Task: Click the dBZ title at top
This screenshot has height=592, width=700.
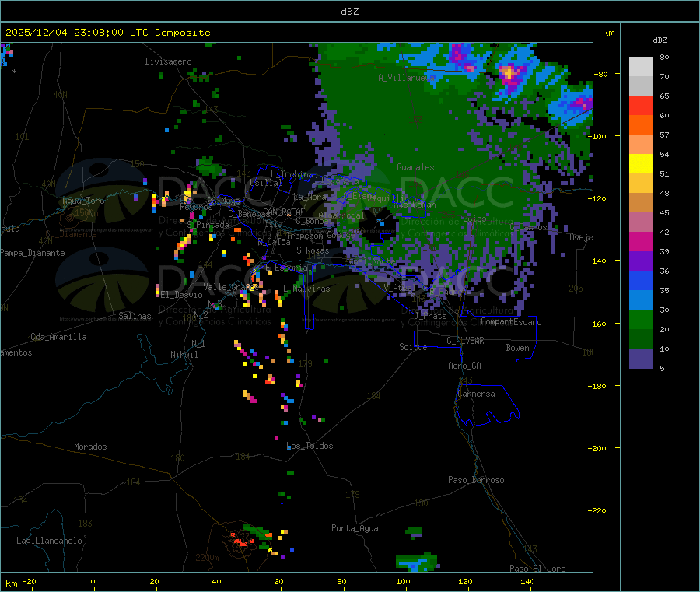Action: [349, 12]
